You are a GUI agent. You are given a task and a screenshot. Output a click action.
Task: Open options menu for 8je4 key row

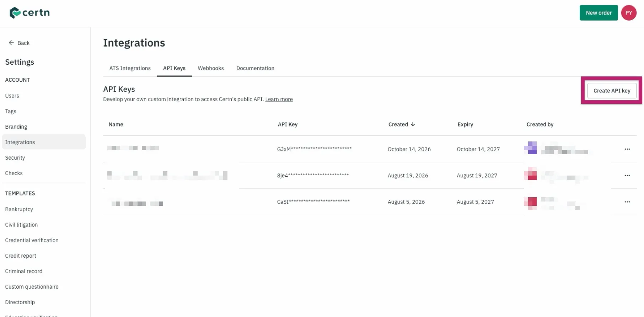[627, 176]
